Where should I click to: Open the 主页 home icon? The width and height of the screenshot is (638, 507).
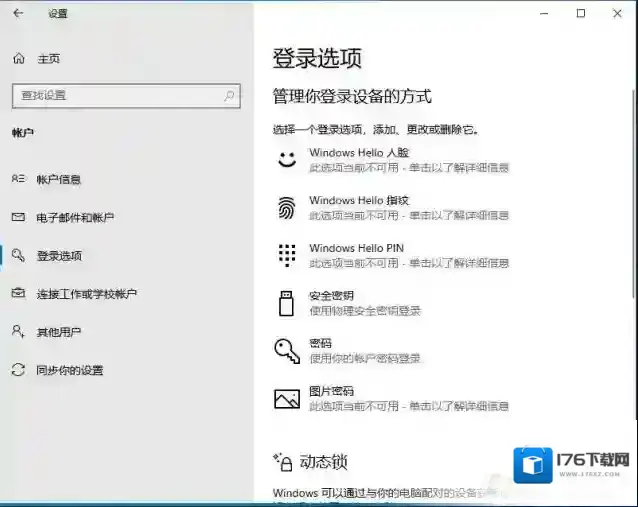pos(19,59)
